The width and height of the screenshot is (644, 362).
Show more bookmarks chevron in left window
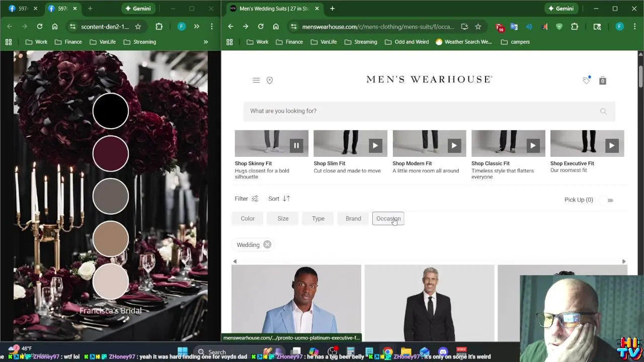(x=206, y=42)
